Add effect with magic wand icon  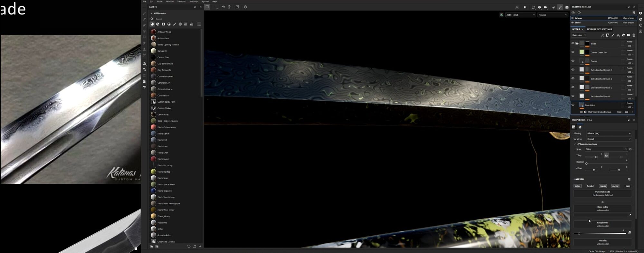click(602, 35)
